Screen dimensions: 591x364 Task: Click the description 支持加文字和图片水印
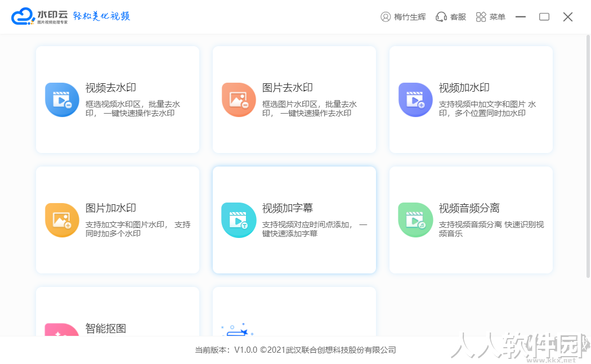[138, 229]
